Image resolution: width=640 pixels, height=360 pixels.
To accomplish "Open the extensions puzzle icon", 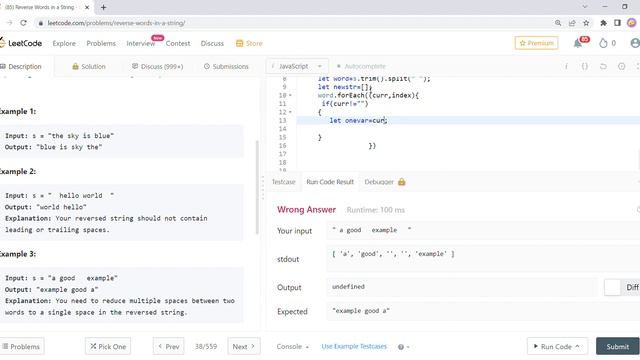I will pyautogui.click(x=603, y=23).
